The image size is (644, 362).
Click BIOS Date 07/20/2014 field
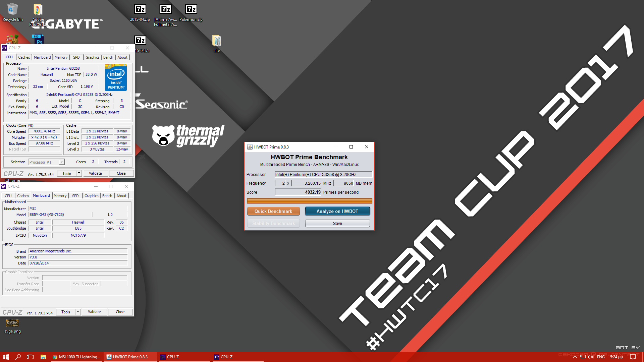click(78, 263)
